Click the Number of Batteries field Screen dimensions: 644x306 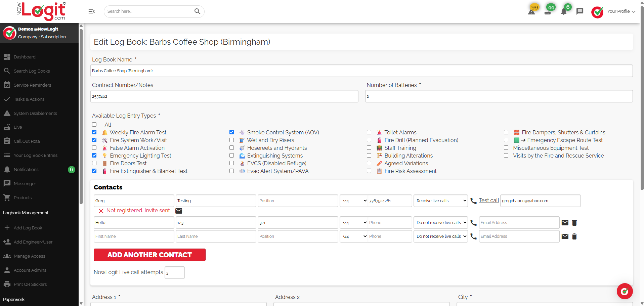(x=499, y=96)
